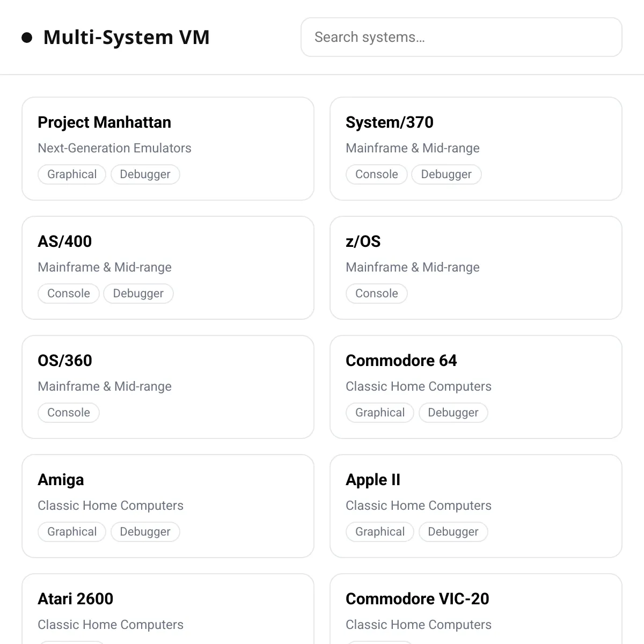Open the OS/360 system card
Viewport: 644px width, 644px height.
167,386
